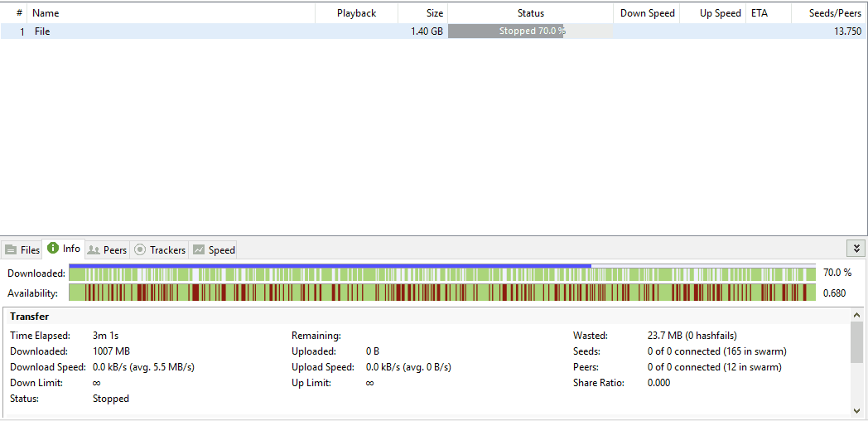
Task: Open the Files tab
Action: pyautogui.click(x=22, y=249)
